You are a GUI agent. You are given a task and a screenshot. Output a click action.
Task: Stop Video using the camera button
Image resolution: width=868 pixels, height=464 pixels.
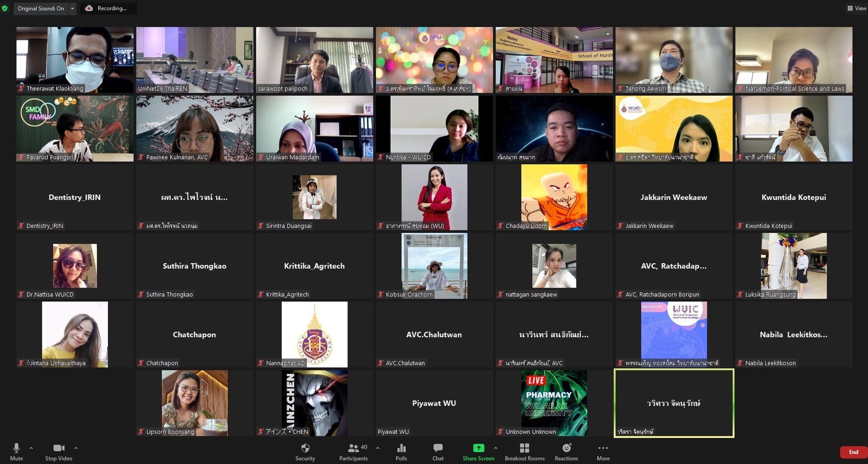[x=59, y=452]
